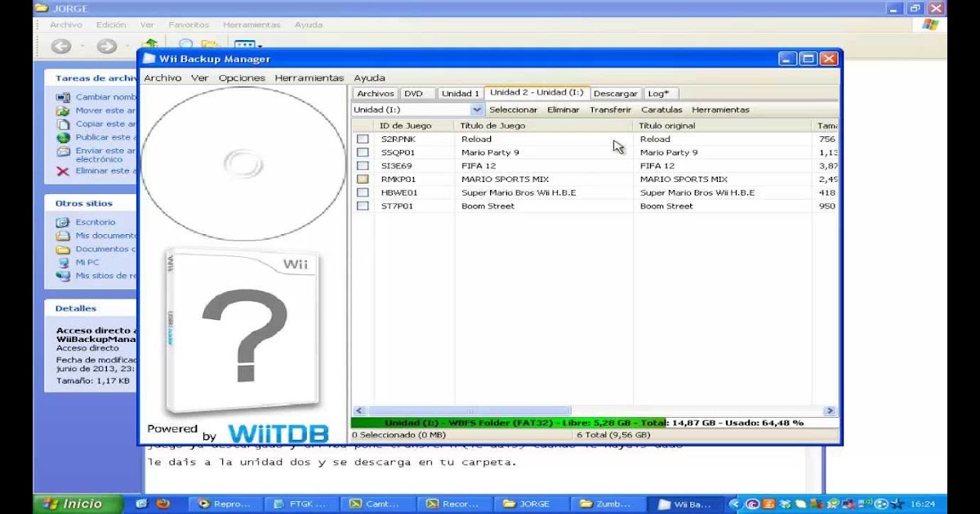The image size is (980, 514).
Task: Click the horizontal scrollbar left arrow in game list
Action: click(359, 411)
